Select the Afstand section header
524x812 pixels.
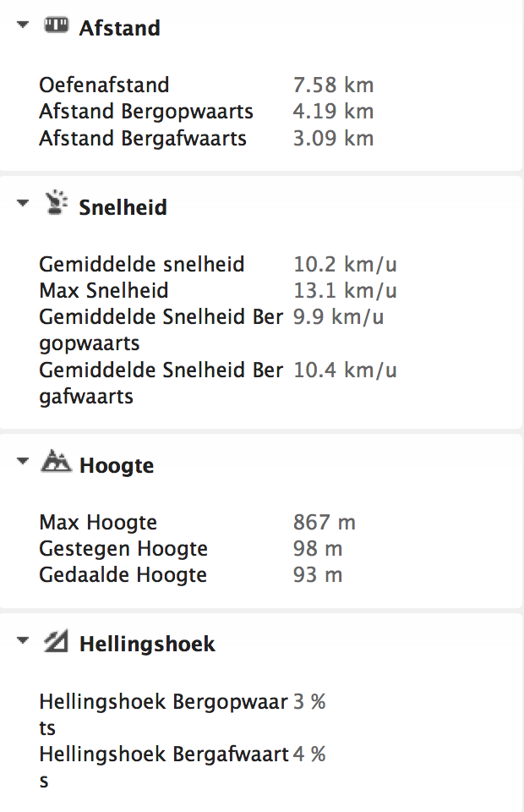pos(119,28)
